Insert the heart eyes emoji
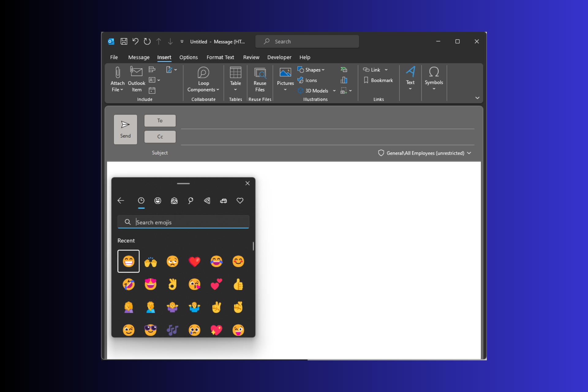The width and height of the screenshot is (588, 392). (x=150, y=285)
